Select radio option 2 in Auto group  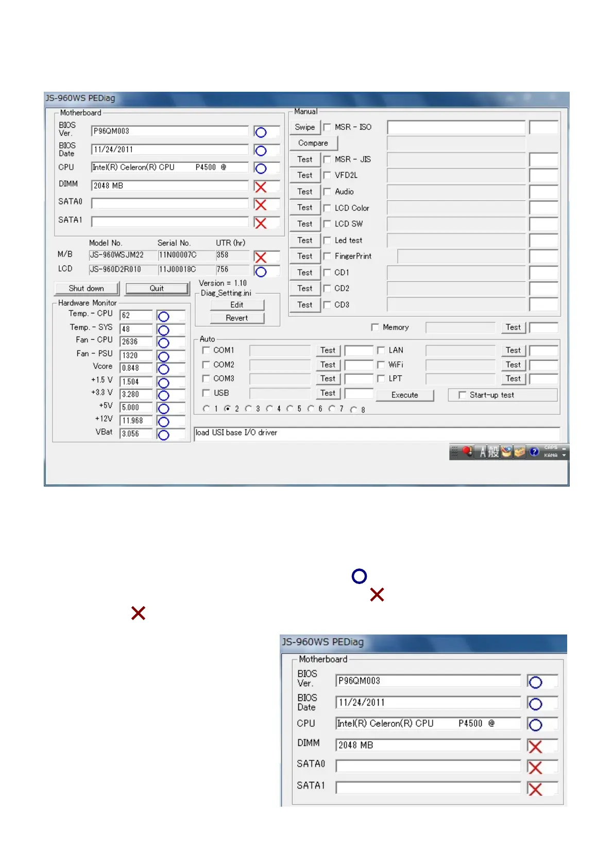click(227, 409)
